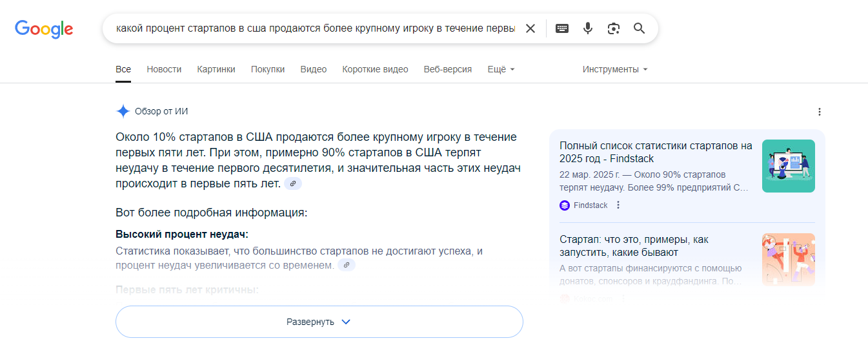Open the on-screen keyboard icon
Screen dimensions: 868x345
pos(562,28)
